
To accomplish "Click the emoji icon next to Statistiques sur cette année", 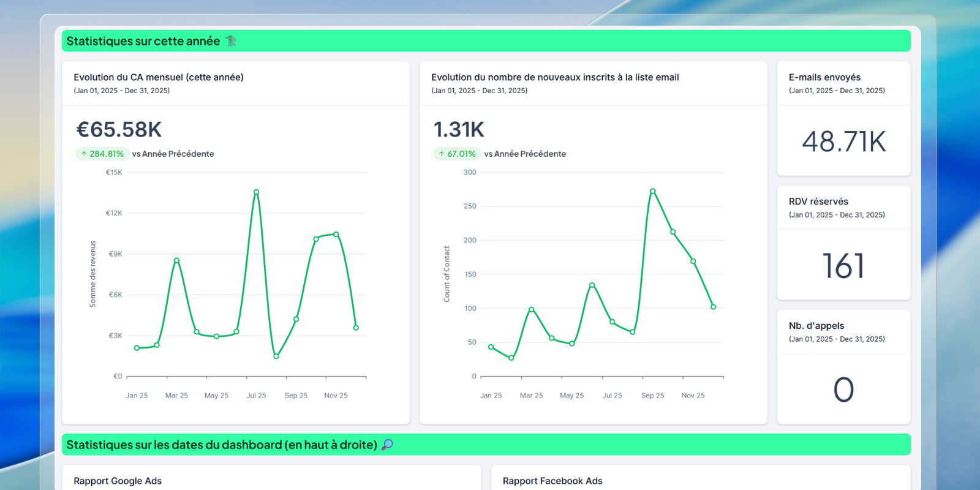I will pos(231,41).
